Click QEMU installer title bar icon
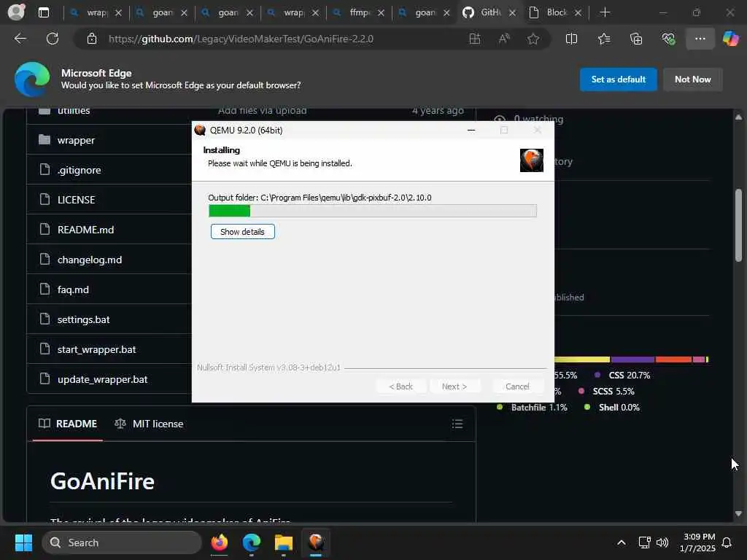This screenshot has width=747, height=560. click(x=200, y=130)
